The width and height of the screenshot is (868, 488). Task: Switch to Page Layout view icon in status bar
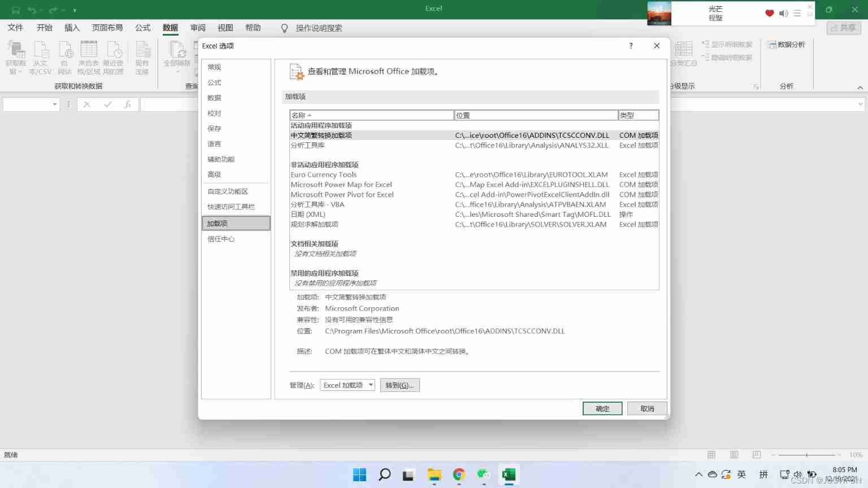(x=734, y=455)
